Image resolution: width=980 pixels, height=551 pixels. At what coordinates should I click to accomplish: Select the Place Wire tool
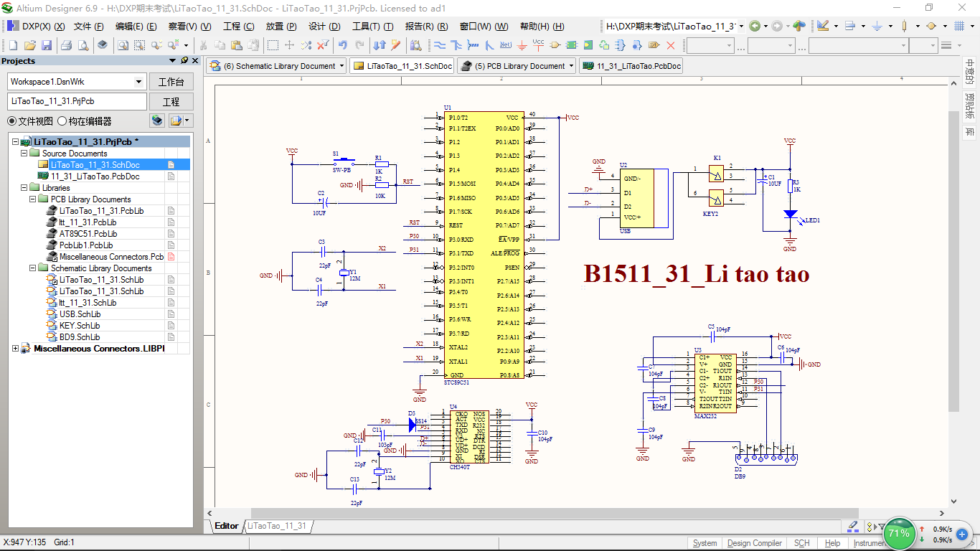(439, 45)
